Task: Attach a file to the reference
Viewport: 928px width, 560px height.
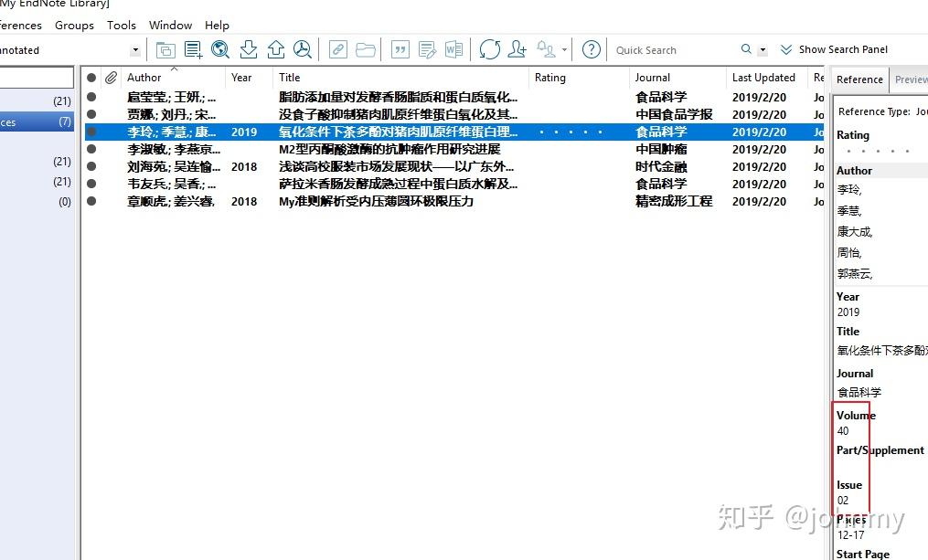Action: [x=337, y=49]
